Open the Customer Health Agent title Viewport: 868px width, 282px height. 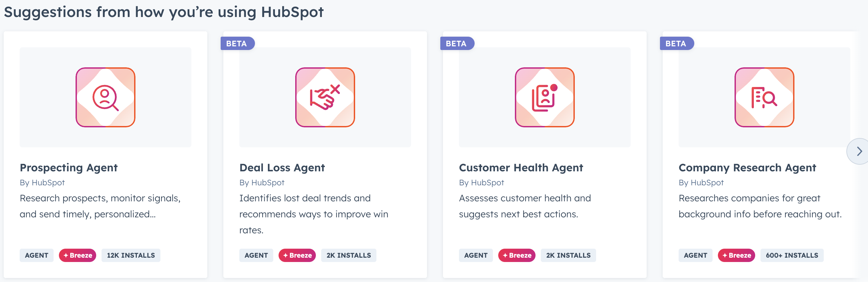pos(521,168)
